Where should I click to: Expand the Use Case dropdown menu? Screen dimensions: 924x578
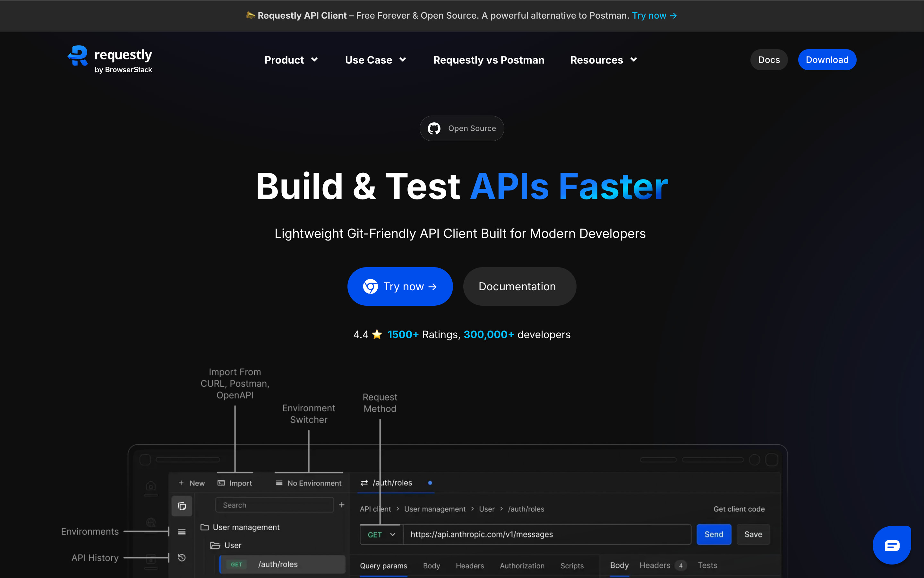376,60
